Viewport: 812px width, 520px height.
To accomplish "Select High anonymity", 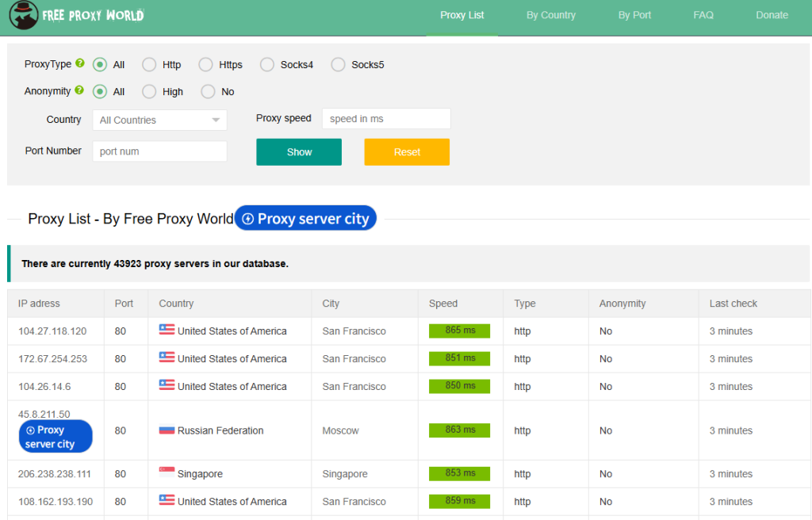I will pos(149,92).
